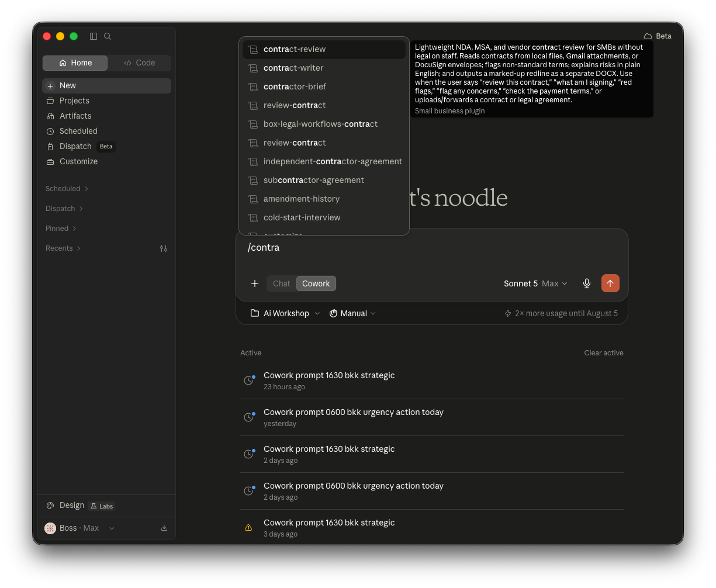Open Dispatch Beta in the sidebar

[106, 146]
